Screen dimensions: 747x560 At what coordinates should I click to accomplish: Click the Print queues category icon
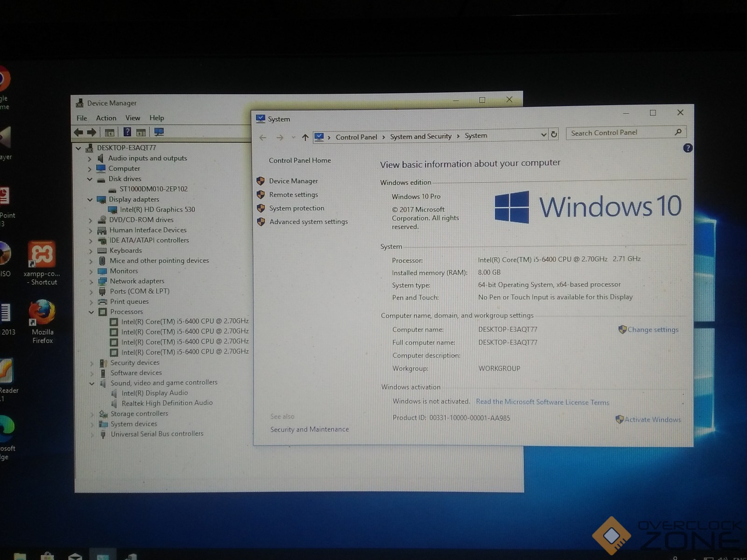102,302
